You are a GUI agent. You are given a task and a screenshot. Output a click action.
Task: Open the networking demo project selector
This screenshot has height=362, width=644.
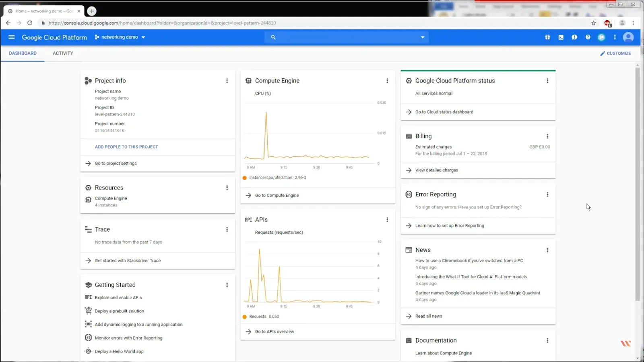click(x=120, y=37)
